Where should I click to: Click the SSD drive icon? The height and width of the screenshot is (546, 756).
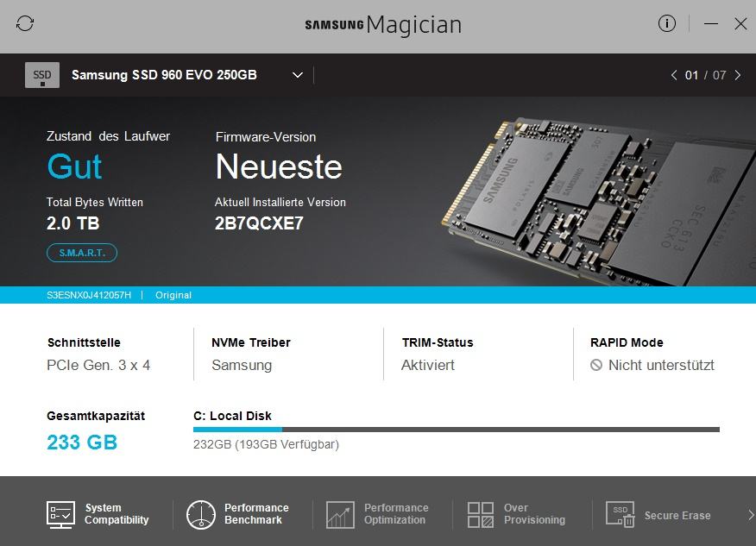tap(42, 75)
